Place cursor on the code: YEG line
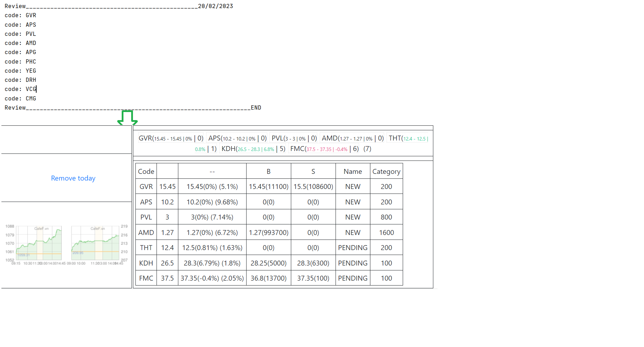Screen dimensions: 644x347 pyautogui.click(x=20, y=71)
